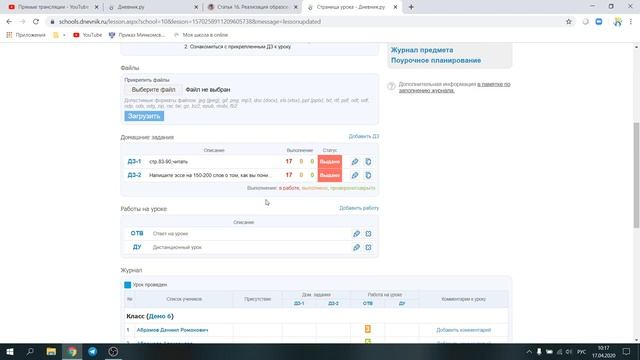Image resolution: width=640 pixels, height=360 pixels.
Task: Open the Chrome three-dot menu
Action: point(631,22)
